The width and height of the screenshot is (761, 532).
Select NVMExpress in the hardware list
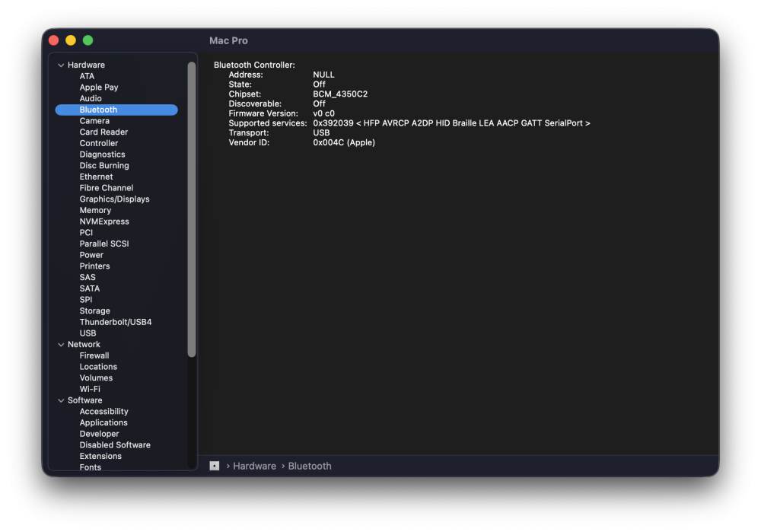(104, 221)
